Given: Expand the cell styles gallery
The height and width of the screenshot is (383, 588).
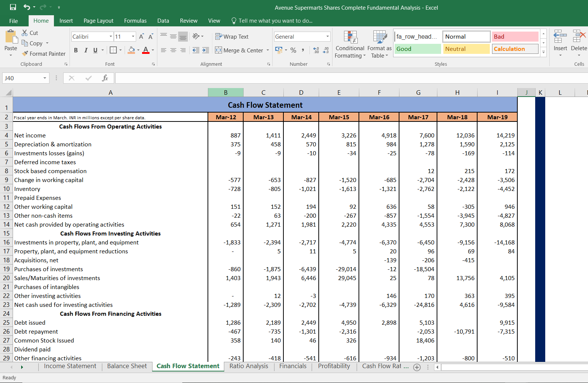Looking at the screenshot, I should (x=543, y=52).
